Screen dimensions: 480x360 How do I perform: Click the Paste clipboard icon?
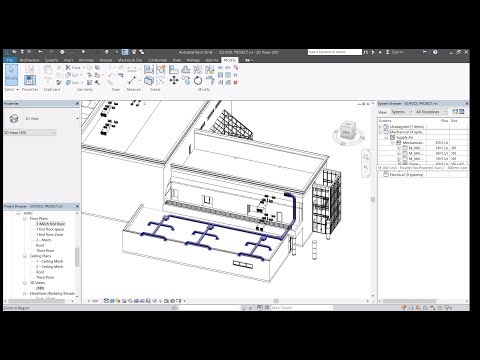point(48,70)
